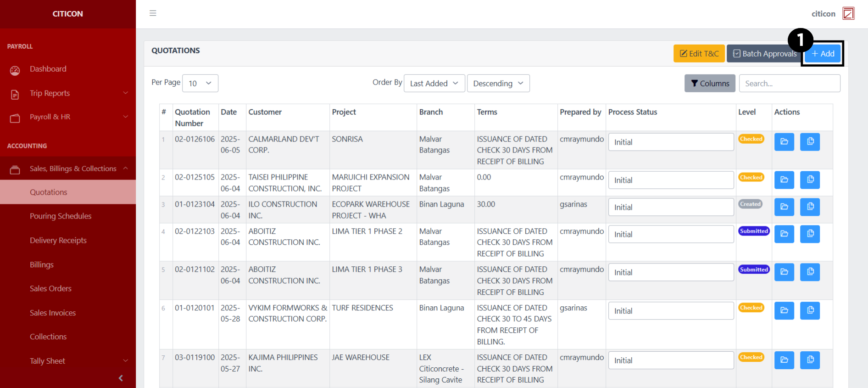This screenshot has height=388, width=868.
Task: Copy quotation 02-0125105 using duplicate icon
Action: tap(810, 180)
